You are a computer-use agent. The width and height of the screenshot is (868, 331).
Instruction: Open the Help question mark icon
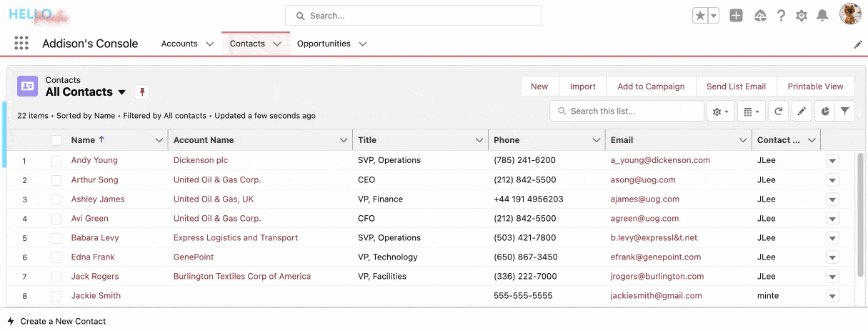(x=782, y=16)
